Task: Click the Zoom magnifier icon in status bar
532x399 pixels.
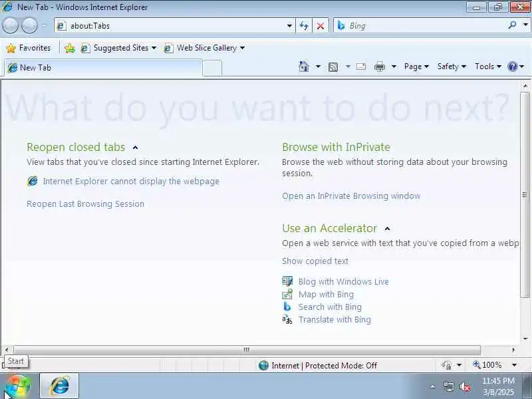Action: pos(476,364)
